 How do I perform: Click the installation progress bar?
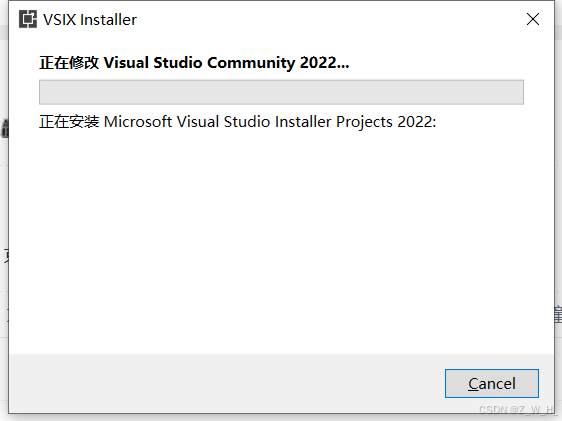point(281,92)
